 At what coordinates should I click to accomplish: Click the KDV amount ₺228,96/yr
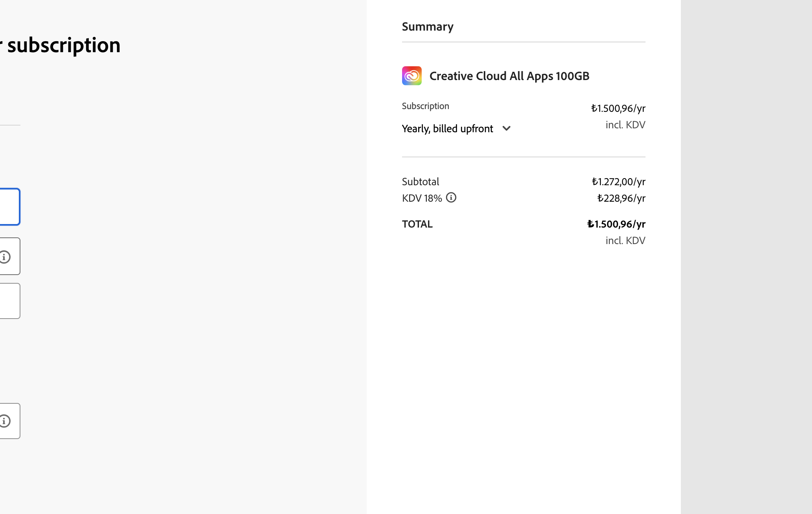[621, 198]
